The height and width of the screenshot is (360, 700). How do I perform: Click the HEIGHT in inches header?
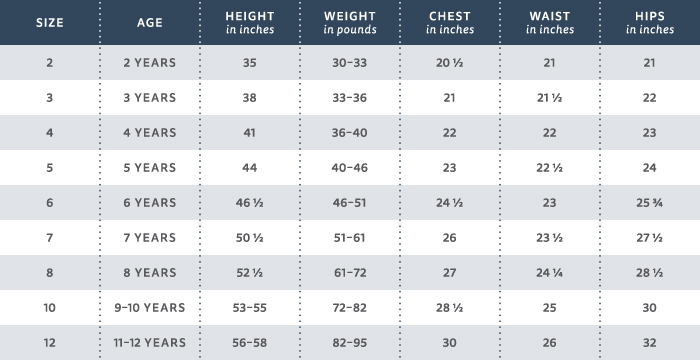coord(250,23)
